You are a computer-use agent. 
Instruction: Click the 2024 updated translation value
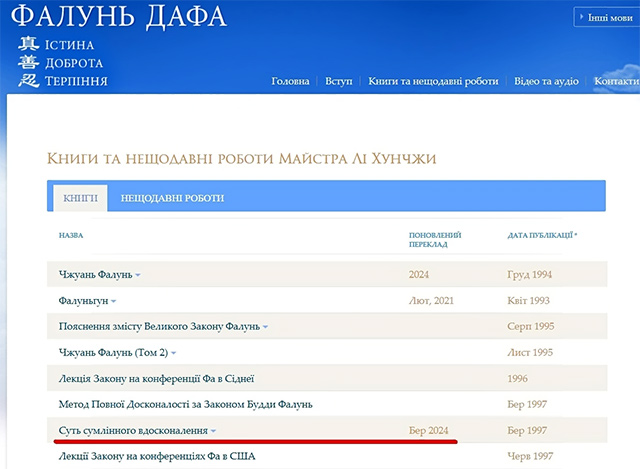419,275
